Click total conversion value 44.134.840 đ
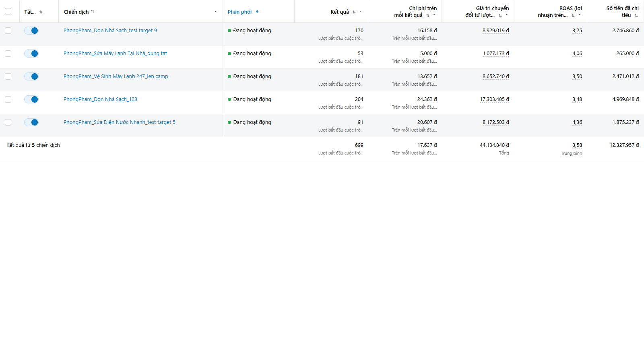The width and height of the screenshot is (644, 342). pyautogui.click(x=494, y=145)
